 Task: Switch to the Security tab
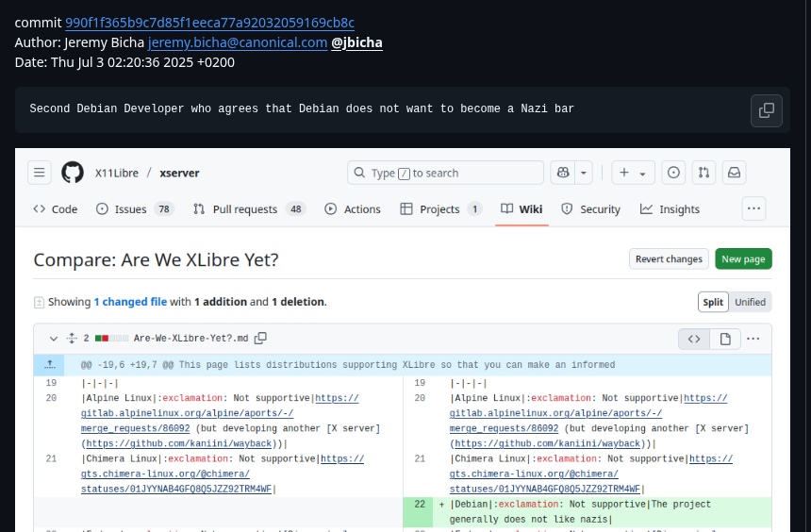pyautogui.click(x=590, y=209)
